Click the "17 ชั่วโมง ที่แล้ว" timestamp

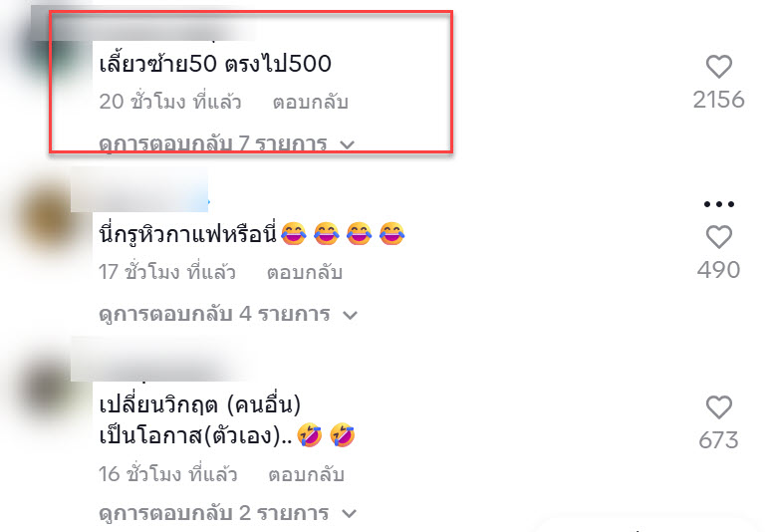[x=167, y=272]
